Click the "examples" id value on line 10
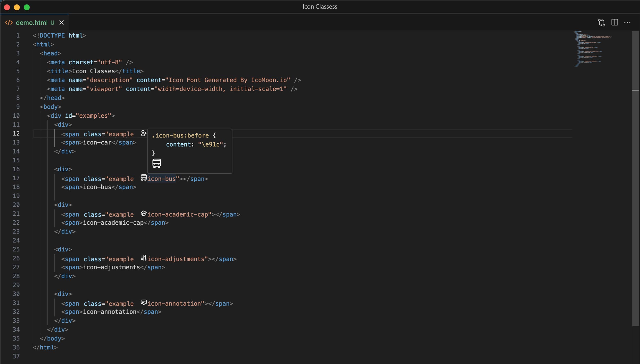Screen dimensions: 640x364 pyautogui.click(x=94, y=116)
